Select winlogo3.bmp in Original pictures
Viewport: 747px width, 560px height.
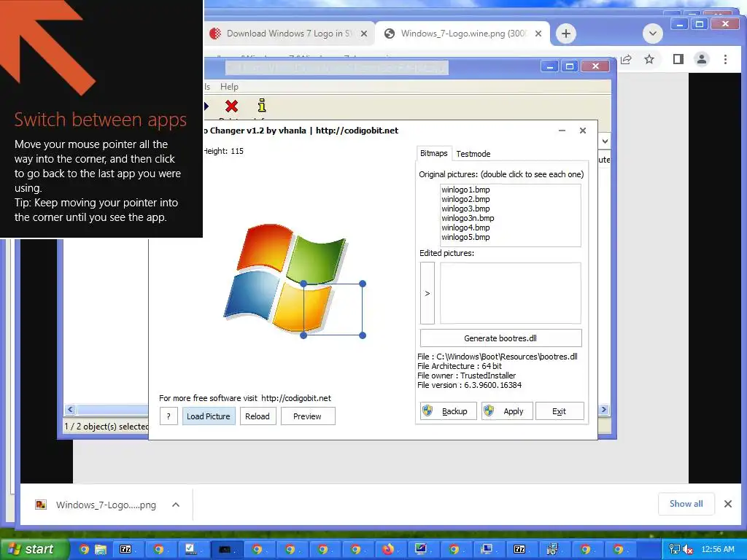click(x=465, y=209)
